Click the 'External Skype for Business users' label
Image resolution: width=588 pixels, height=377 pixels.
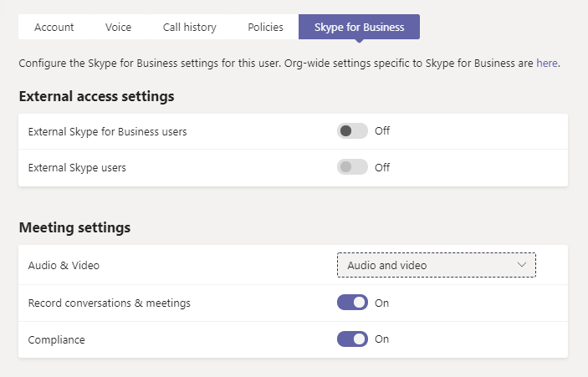point(107,132)
